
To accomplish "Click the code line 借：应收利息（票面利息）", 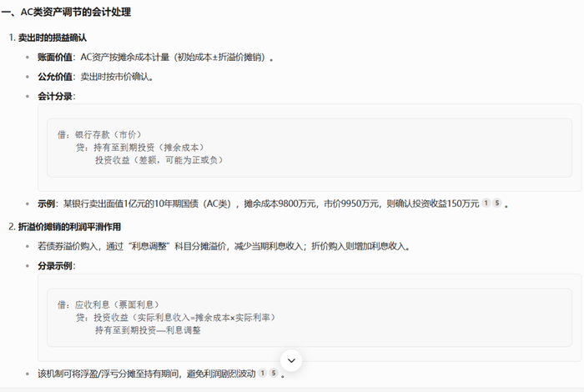I will (x=108, y=305).
